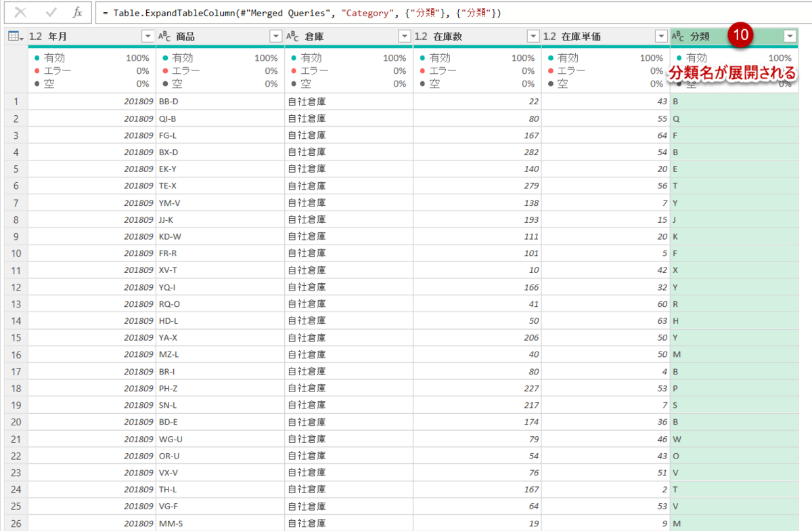The width and height of the screenshot is (812, 531).
Task: Select row 1 by clicking its row number
Action: tap(15, 101)
